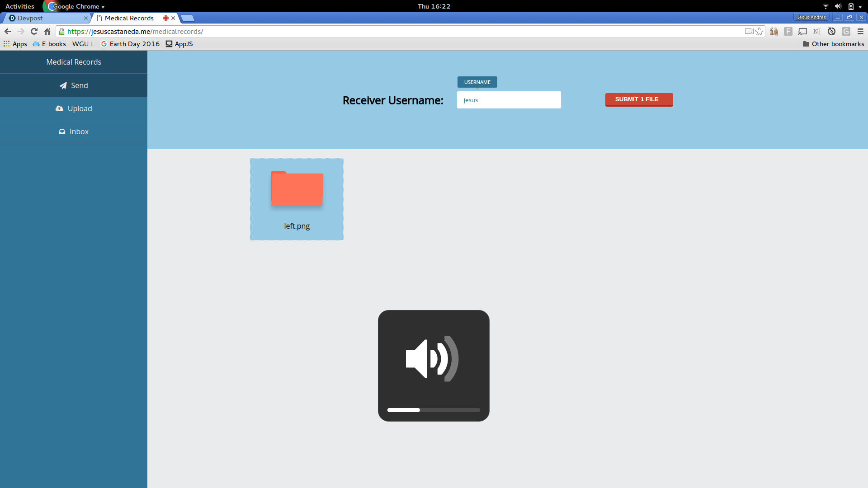Click the Receiver Username input field
Image resolution: width=868 pixels, height=488 pixels.
pyautogui.click(x=509, y=100)
